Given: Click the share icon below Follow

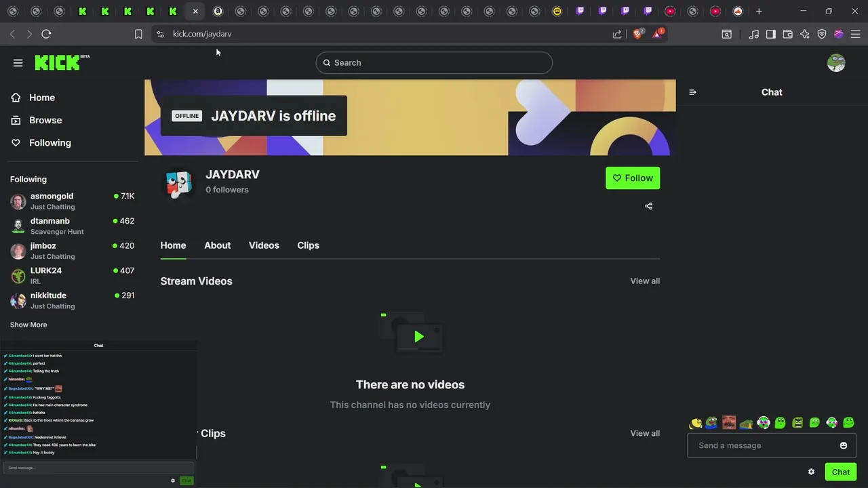Looking at the screenshot, I should tap(649, 206).
